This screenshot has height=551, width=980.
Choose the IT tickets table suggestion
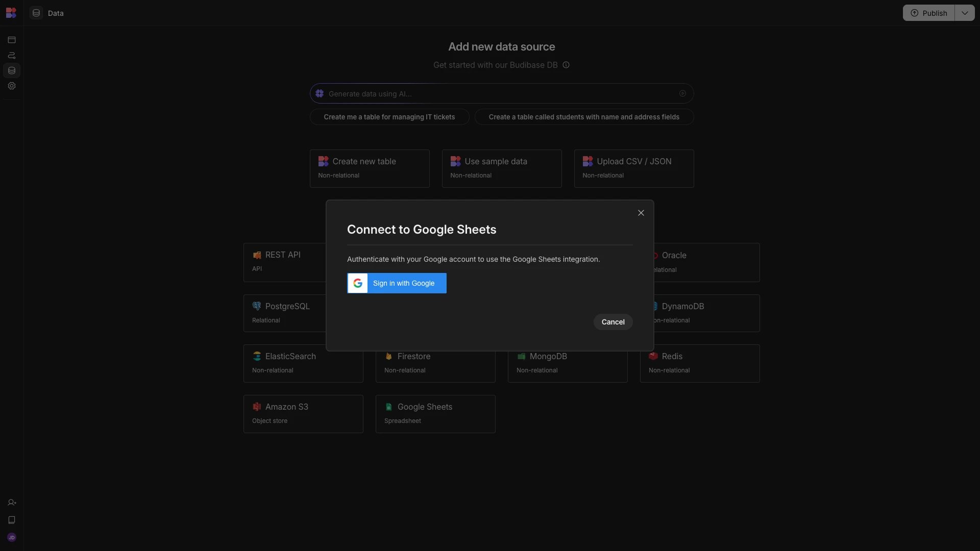(389, 117)
